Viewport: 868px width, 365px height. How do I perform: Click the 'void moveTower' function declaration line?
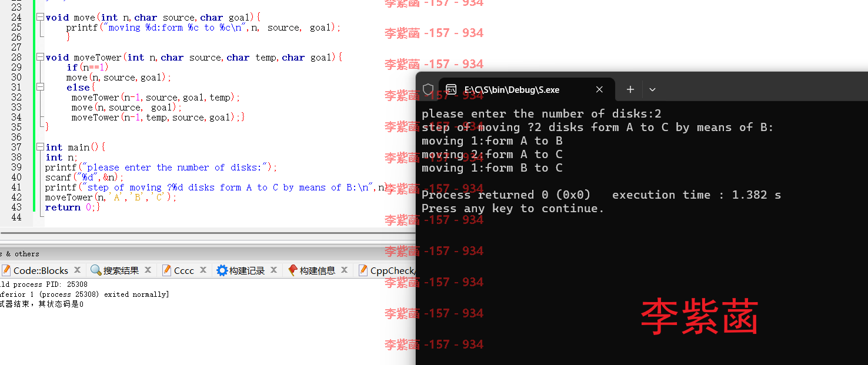[x=194, y=58]
